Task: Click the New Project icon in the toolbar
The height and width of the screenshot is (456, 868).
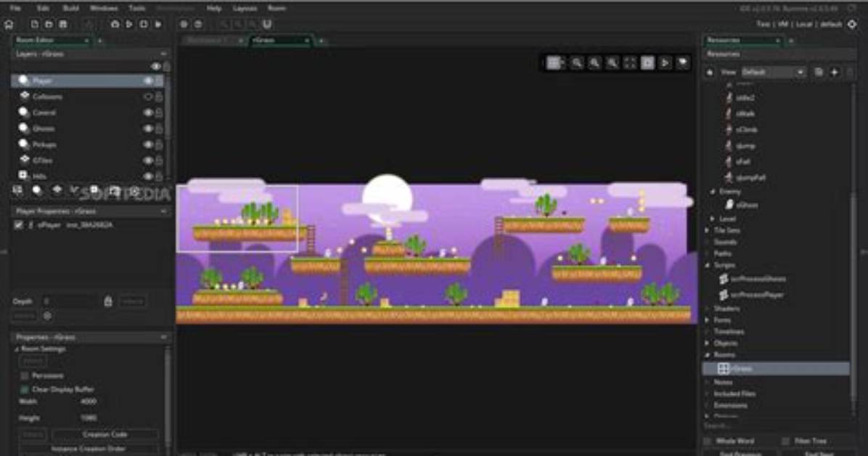Action: (x=35, y=25)
